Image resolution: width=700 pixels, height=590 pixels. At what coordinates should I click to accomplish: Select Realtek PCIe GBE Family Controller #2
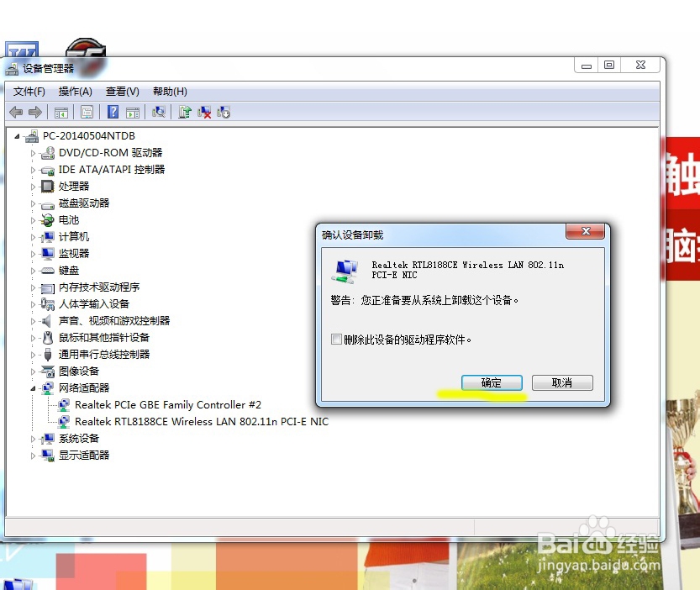(168, 405)
